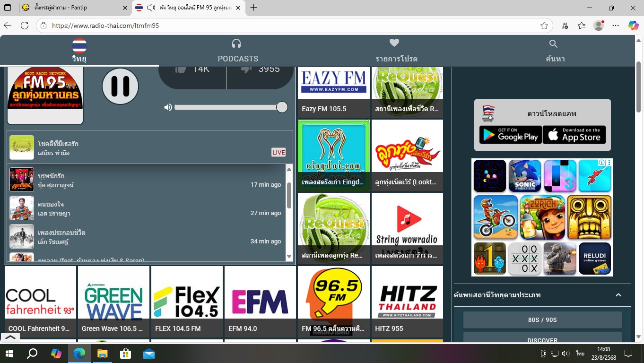Open the HITZ 955 station
The image size is (644, 363).
tap(407, 302)
